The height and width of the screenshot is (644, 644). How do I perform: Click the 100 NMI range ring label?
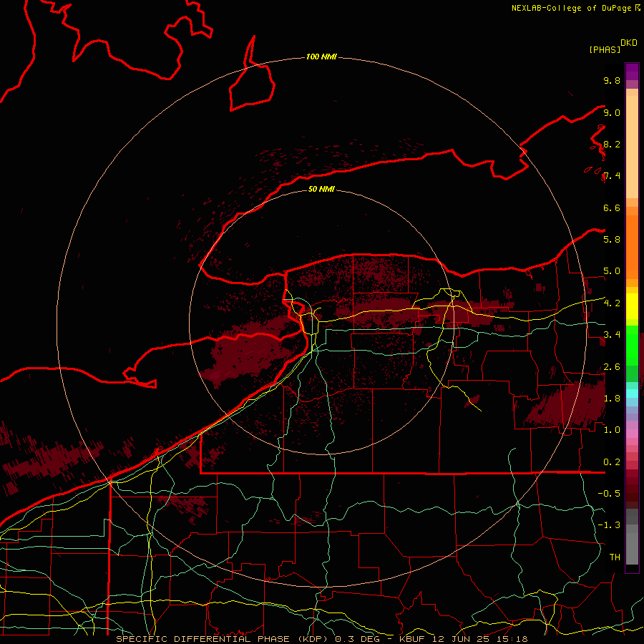click(x=321, y=57)
